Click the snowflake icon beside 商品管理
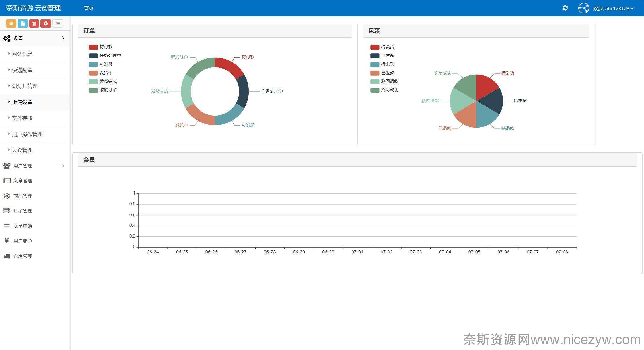The width and height of the screenshot is (644, 350). [7, 196]
